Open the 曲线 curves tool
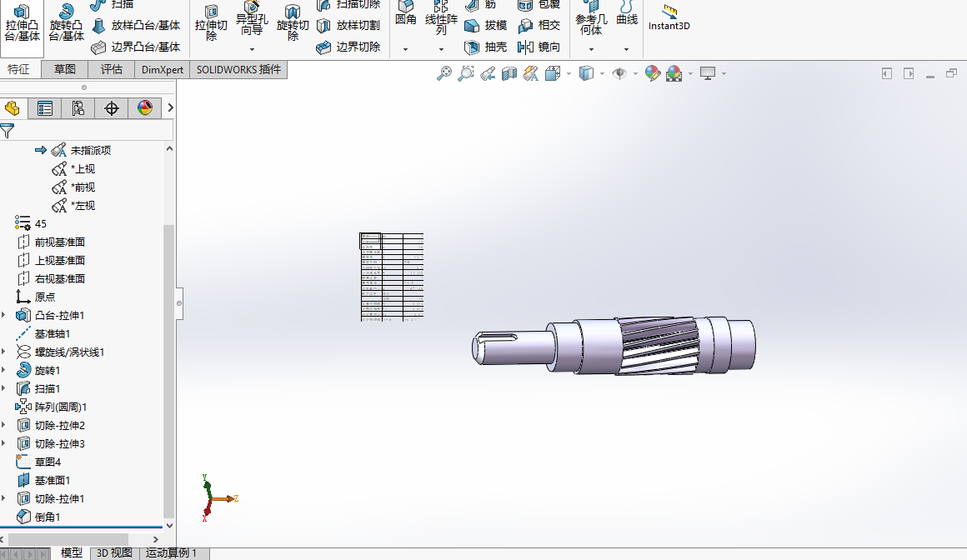The image size is (967, 560). pos(627,15)
